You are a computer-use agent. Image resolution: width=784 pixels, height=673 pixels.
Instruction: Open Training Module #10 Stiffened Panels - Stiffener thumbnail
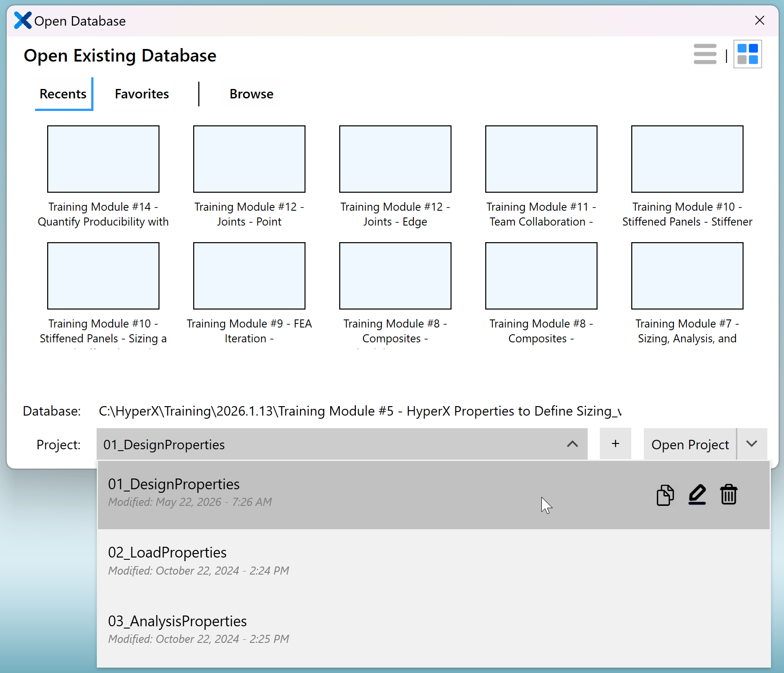coord(687,159)
